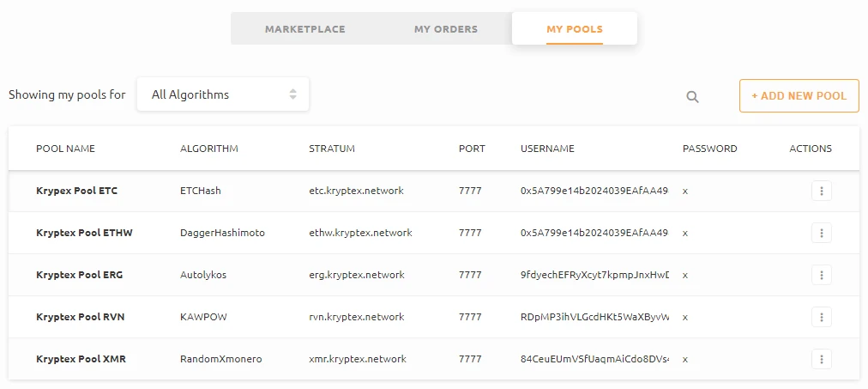This screenshot has width=868, height=389.
Task: Click the Add New Pool button
Action: [x=799, y=95]
